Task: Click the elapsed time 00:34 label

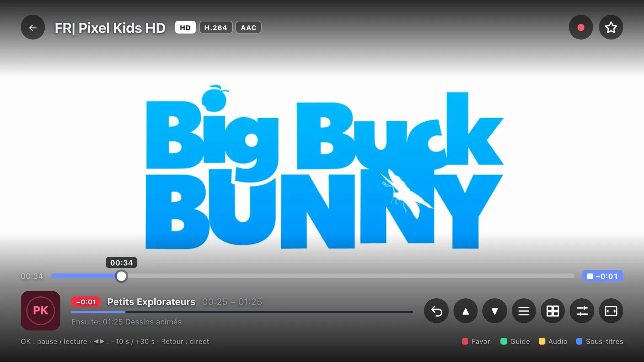Action: click(32, 276)
